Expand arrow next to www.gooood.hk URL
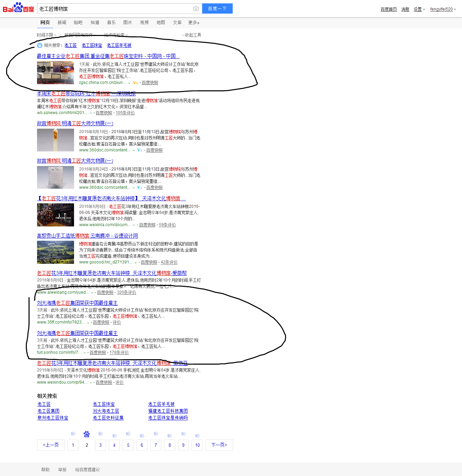The width and height of the screenshot is (462, 476). tap(136, 262)
